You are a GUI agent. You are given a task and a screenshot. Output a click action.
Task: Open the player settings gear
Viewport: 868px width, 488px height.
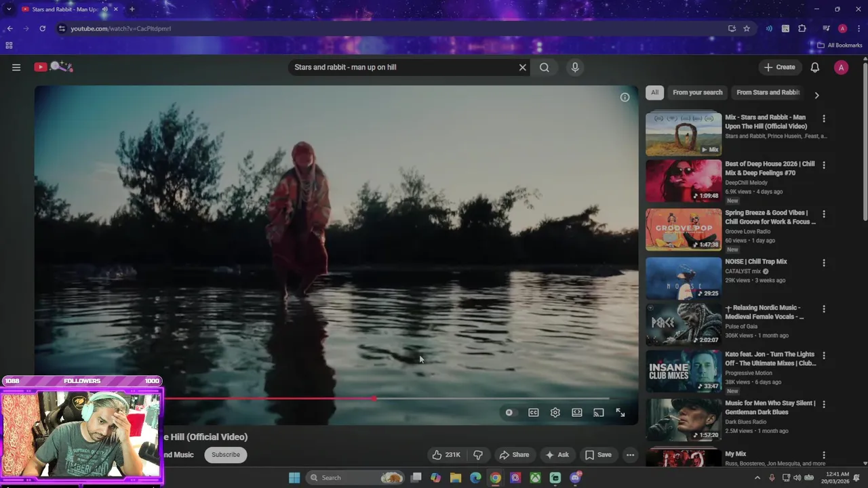555,412
